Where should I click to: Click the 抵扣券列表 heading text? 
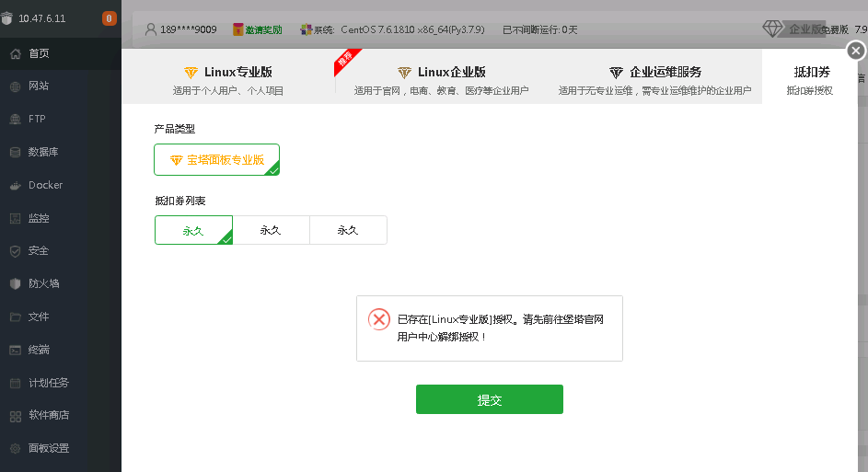click(x=179, y=201)
